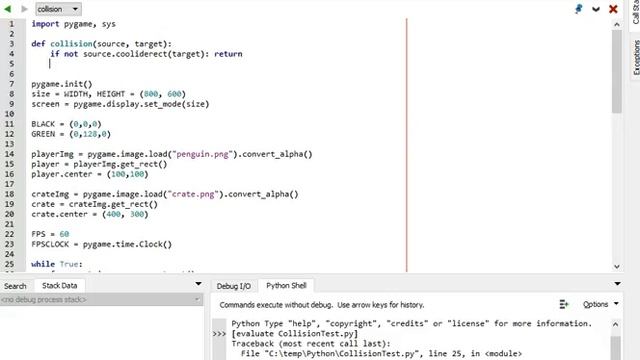Close the editor with the red X

613,9
